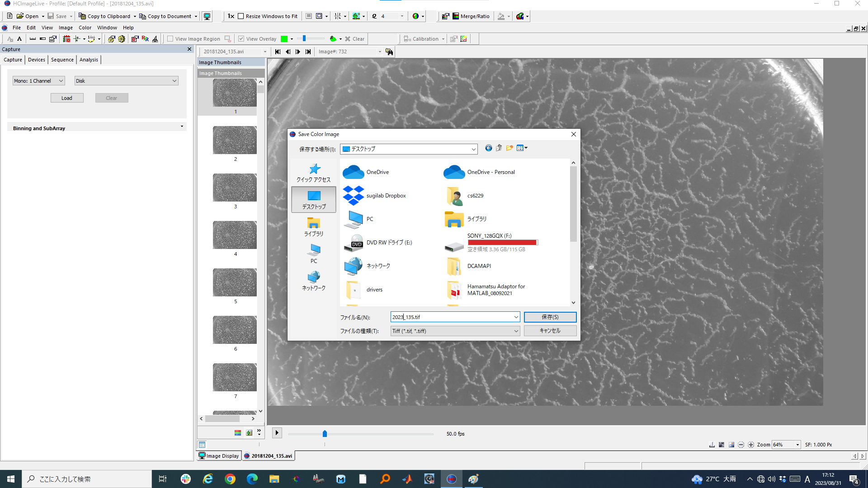Jump to the first frame of the sequence
868x488 pixels.
[x=278, y=52]
